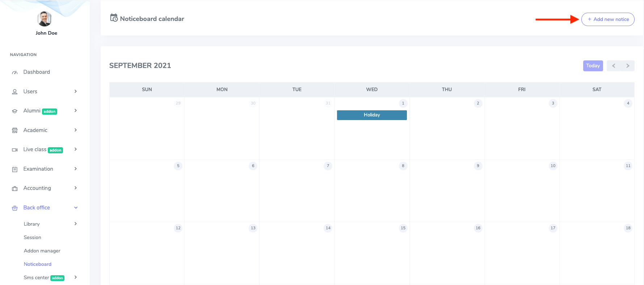Click the Dashboard speedometer icon

point(15,72)
